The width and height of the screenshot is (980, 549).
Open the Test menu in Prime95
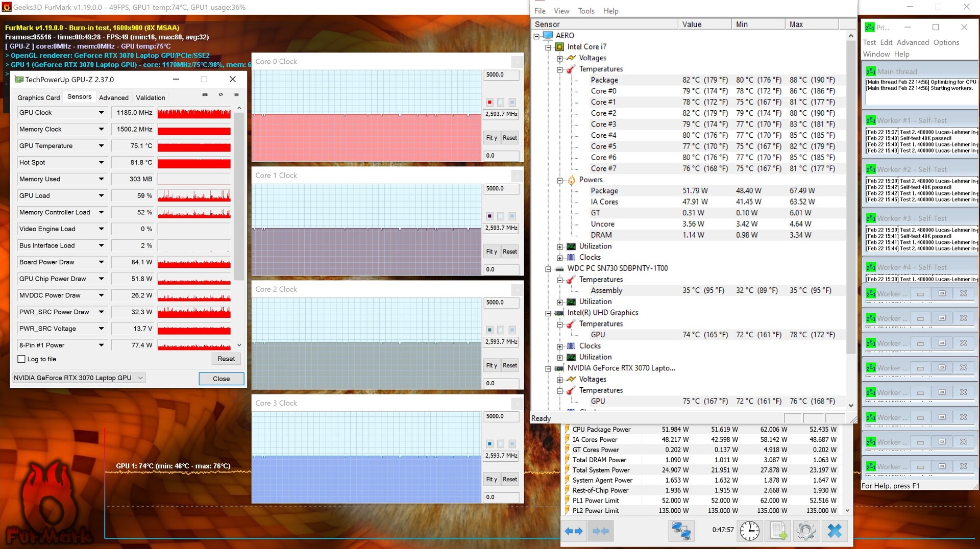pyautogui.click(x=869, y=42)
